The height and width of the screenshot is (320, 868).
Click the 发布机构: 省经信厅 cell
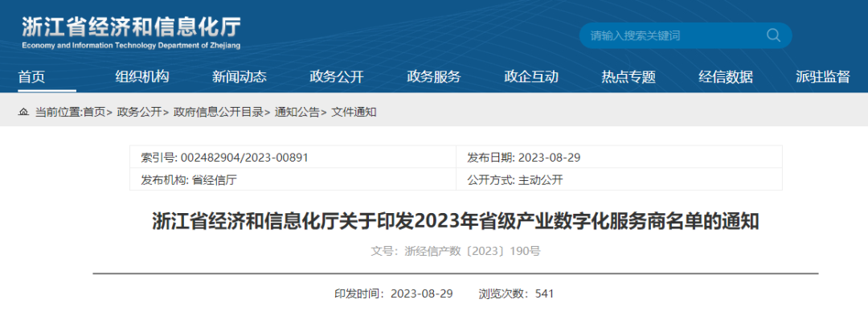point(293,180)
